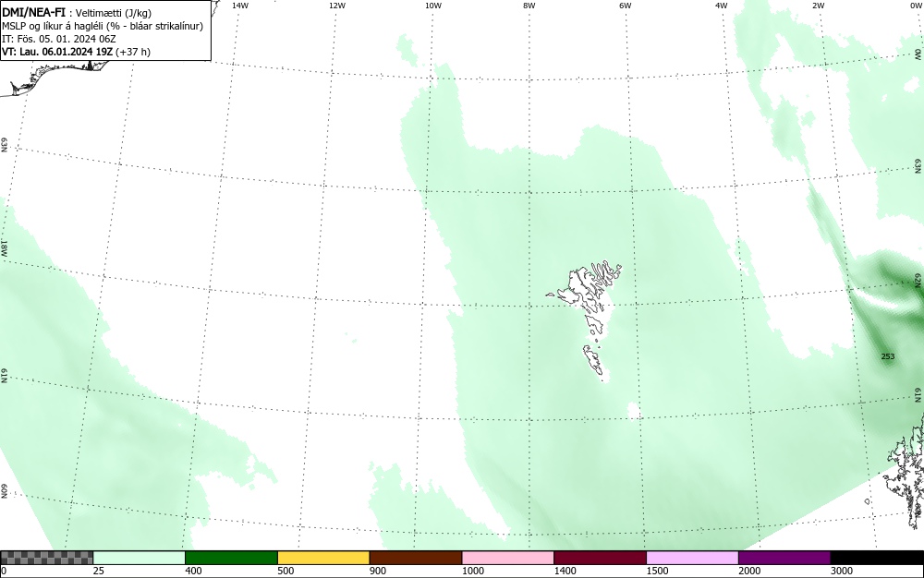Click the 1400 legend scale value
Viewport: 924px width, 578px height.
click(x=565, y=571)
